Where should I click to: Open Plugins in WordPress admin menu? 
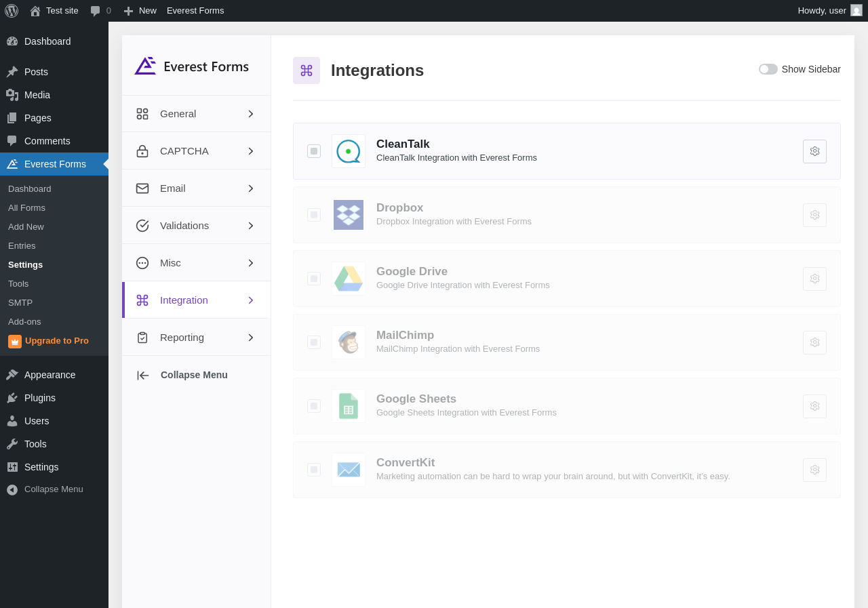[x=40, y=398]
